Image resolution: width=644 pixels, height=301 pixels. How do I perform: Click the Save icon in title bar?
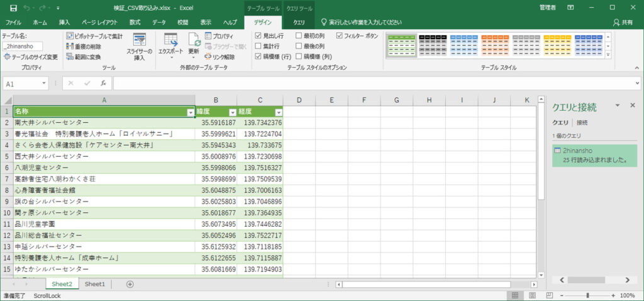click(13, 8)
